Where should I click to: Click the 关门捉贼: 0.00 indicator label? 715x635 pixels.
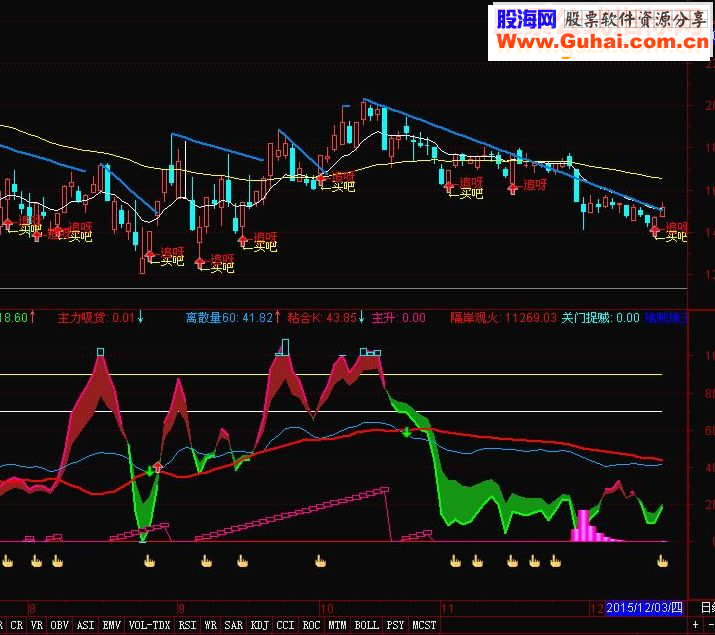601,317
